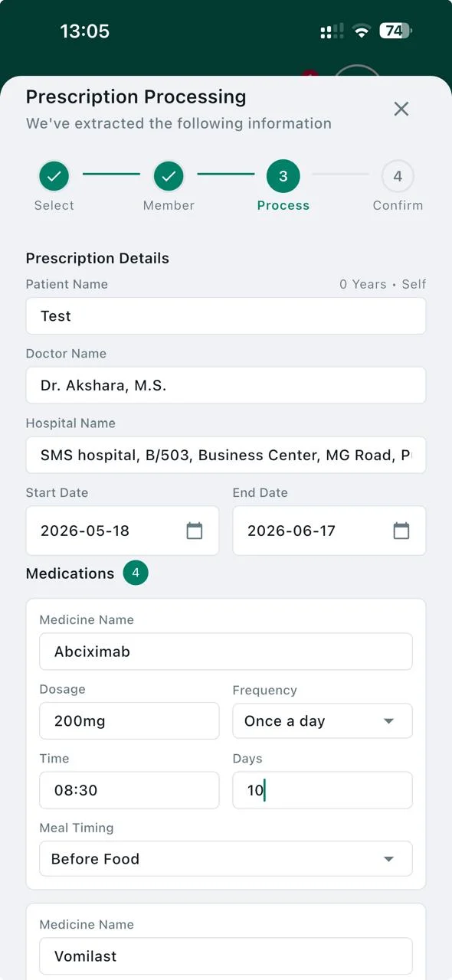Image resolution: width=452 pixels, height=980 pixels.
Task: Expand the Meal Timing dropdown arrow
Action: [x=388, y=859]
